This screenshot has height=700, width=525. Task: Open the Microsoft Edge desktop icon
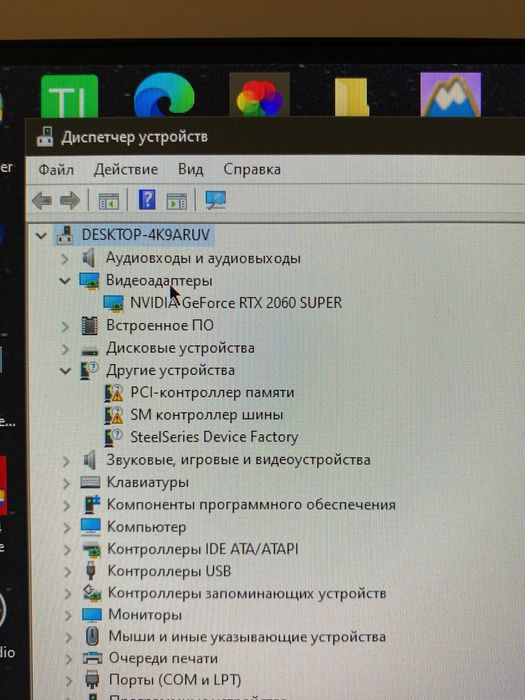pyautogui.click(x=164, y=95)
